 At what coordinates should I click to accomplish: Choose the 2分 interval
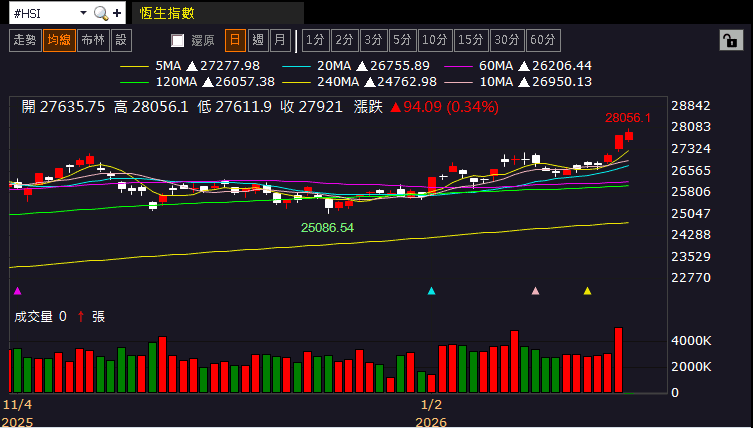click(344, 40)
